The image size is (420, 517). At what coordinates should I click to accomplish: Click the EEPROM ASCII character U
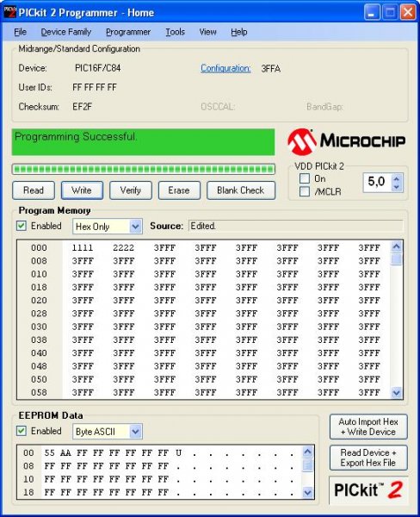tap(178, 452)
